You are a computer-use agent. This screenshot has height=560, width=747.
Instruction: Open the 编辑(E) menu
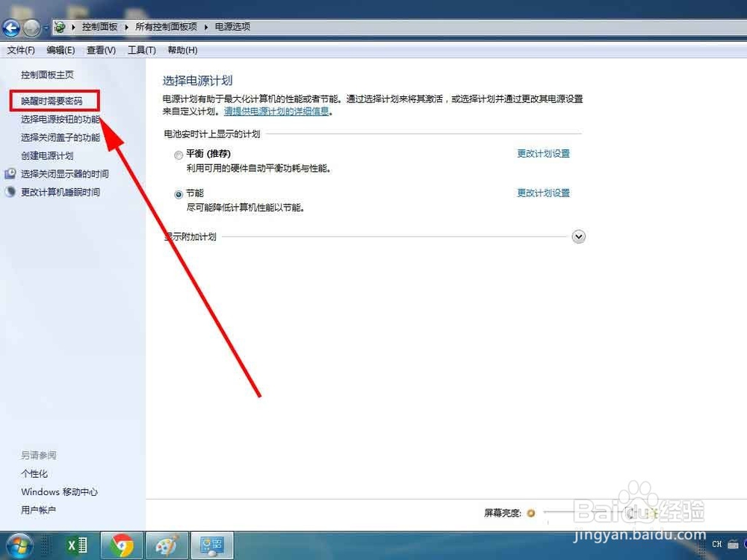61,50
